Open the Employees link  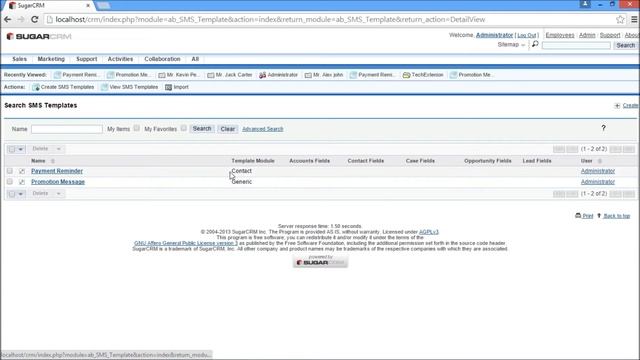coord(560,35)
